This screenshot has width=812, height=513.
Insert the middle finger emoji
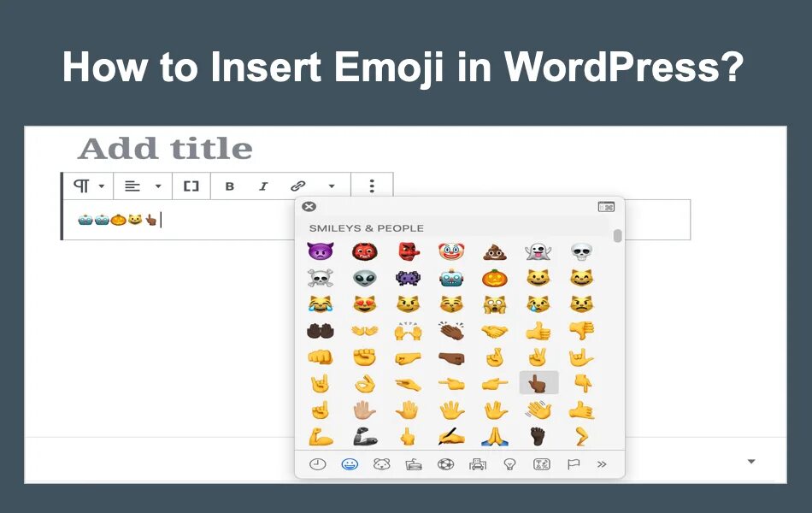pyautogui.click(x=408, y=436)
